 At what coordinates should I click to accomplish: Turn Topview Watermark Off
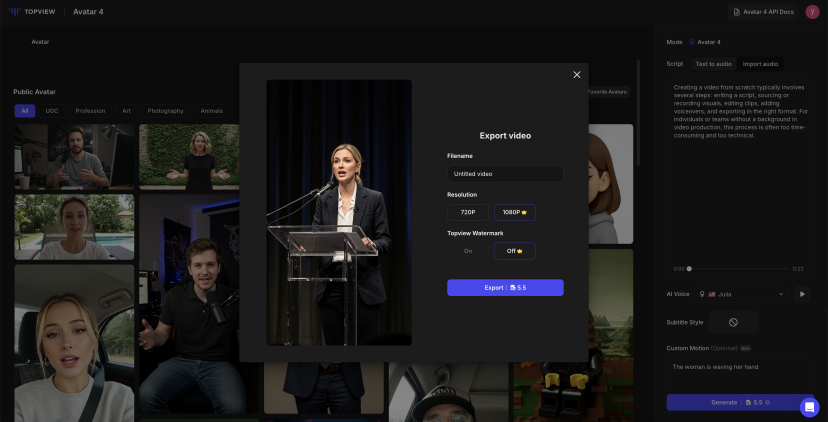[514, 251]
